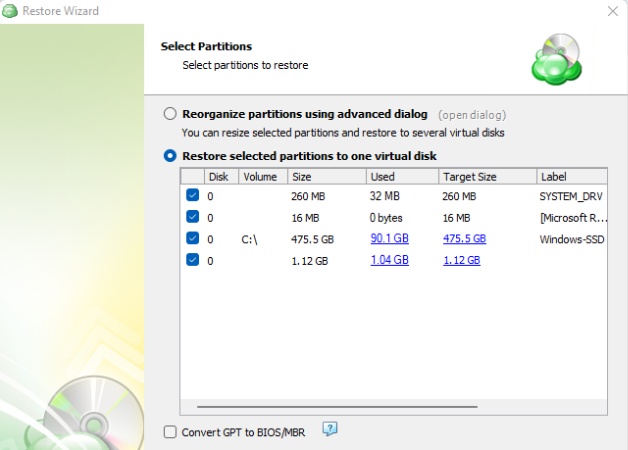Enable Convert GPT to BIOS/MBR
628x450 pixels.
(x=170, y=432)
